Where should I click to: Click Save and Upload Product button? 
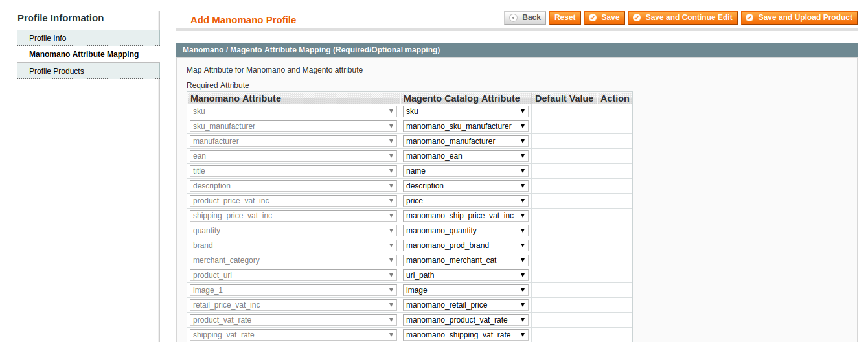tap(799, 17)
